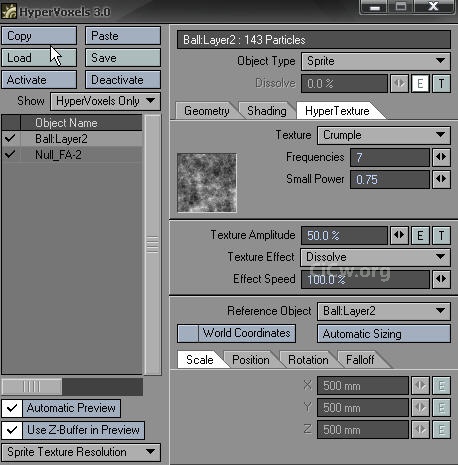Click the Scale X slider arrows

coord(420,386)
